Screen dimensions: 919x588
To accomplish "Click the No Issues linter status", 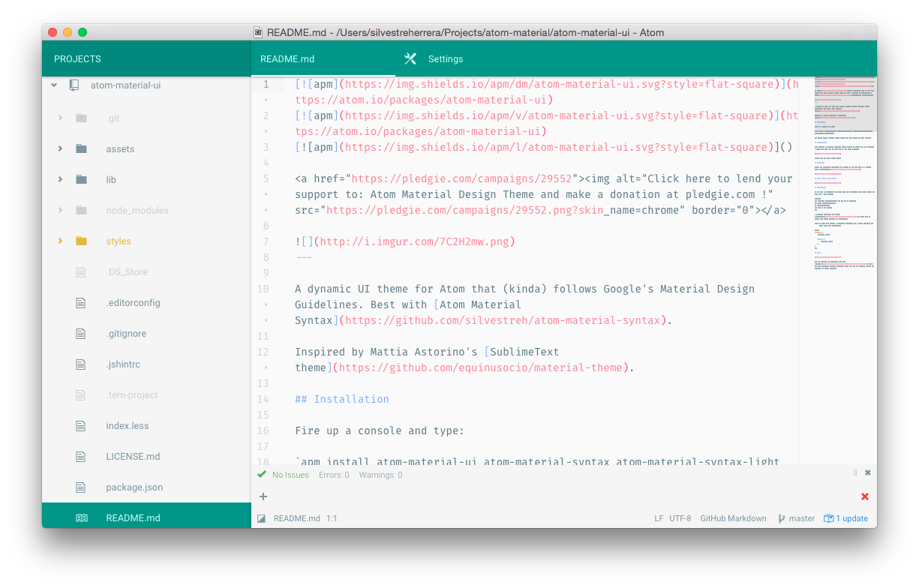I will (290, 475).
